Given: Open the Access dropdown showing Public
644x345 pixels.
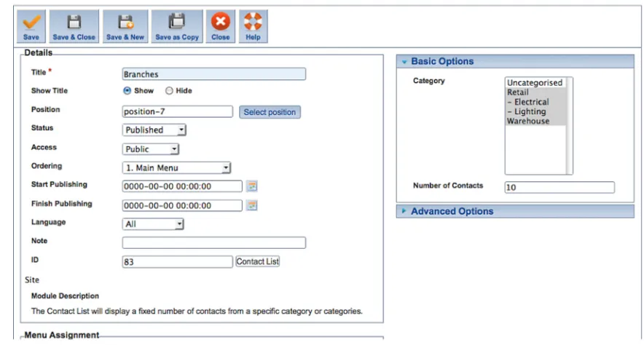Looking at the screenshot, I should tap(150, 149).
